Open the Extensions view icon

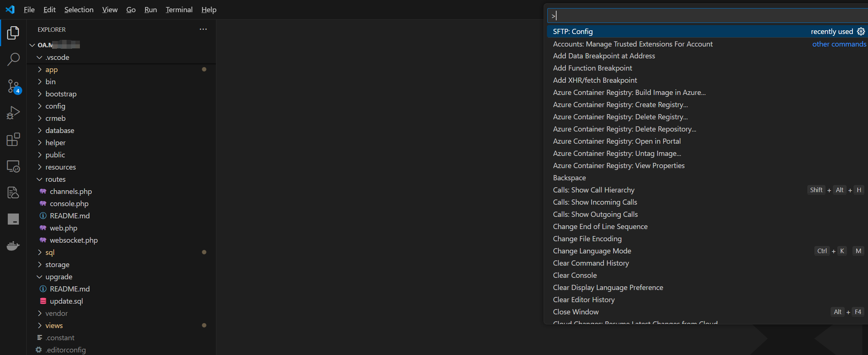(13, 139)
